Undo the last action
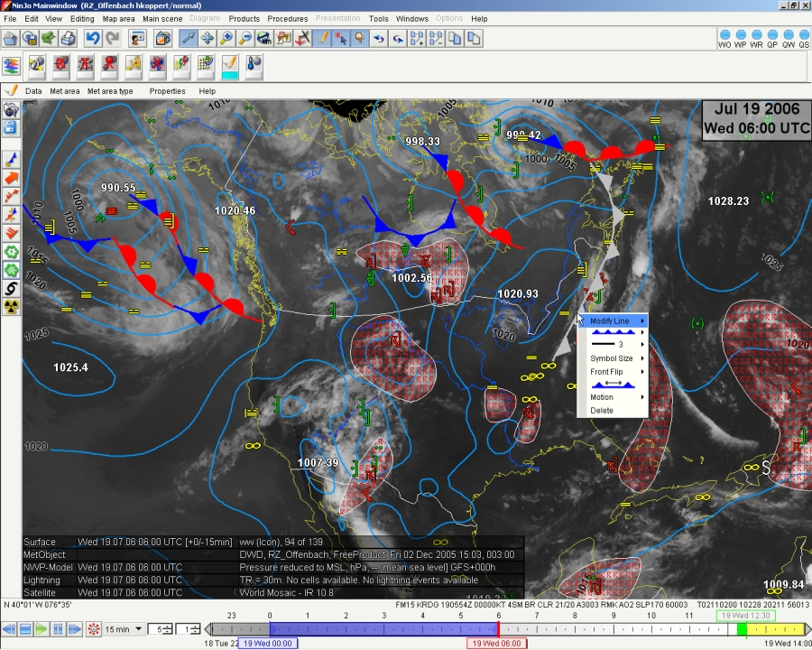 tap(93, 38)
